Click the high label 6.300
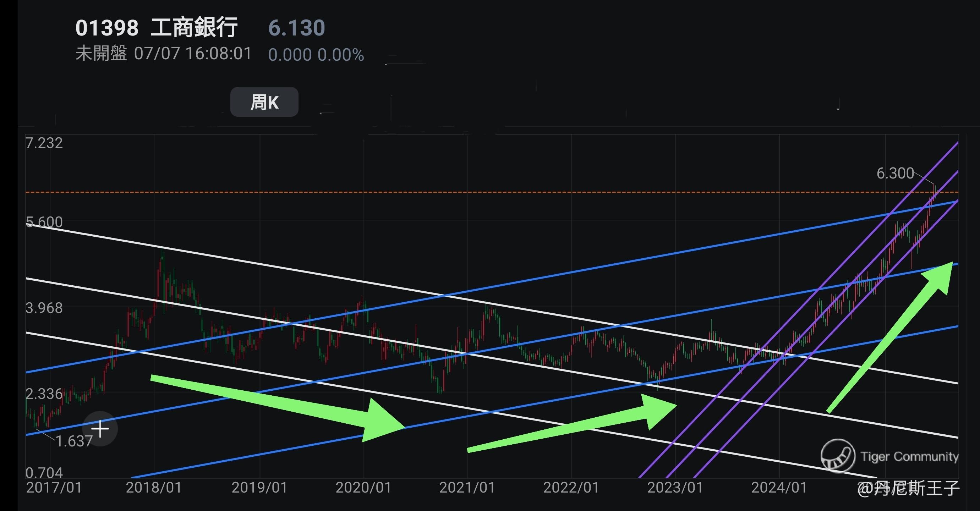Screen dimensions: 980x511 895,174
